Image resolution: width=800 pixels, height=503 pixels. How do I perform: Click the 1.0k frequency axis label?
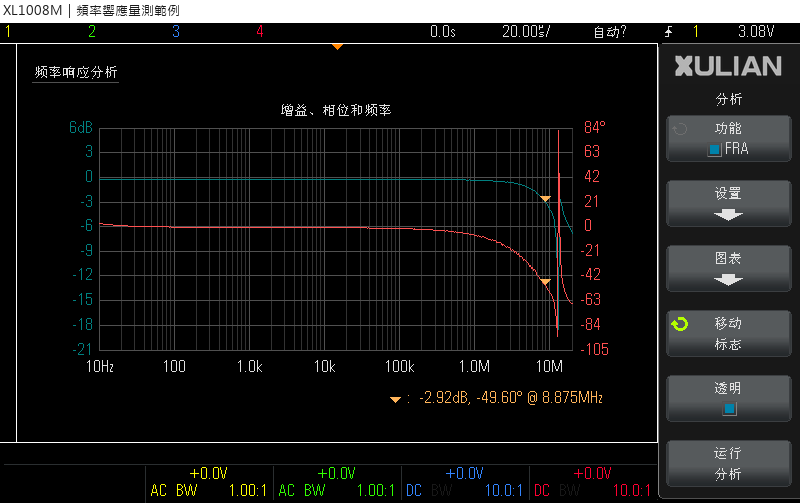click(249, 366)
